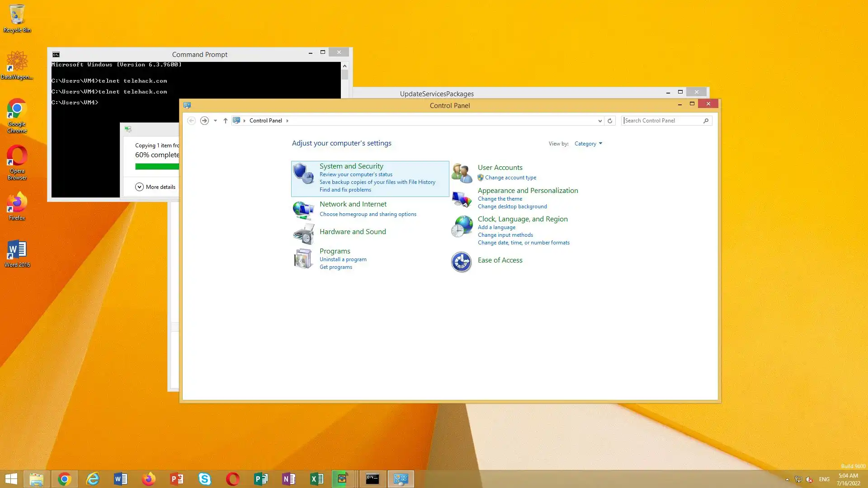Click the Control Panel breadcrumb item
Image resolution: width=868 pixels, height=488 pixels.
[265, 121]
